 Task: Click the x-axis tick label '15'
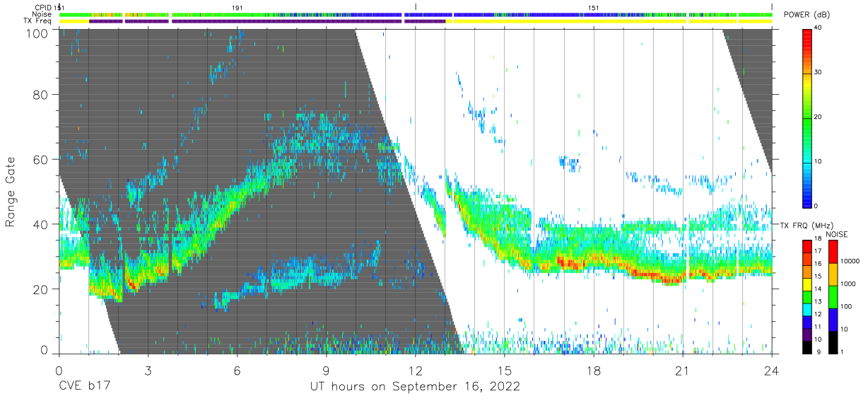coord(505,371)
